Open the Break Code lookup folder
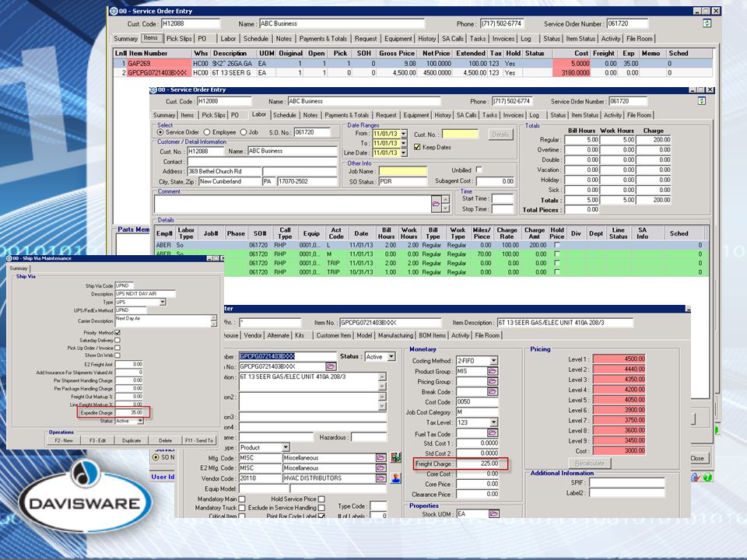The image size is (747, 560). click(x=492, y=391)
